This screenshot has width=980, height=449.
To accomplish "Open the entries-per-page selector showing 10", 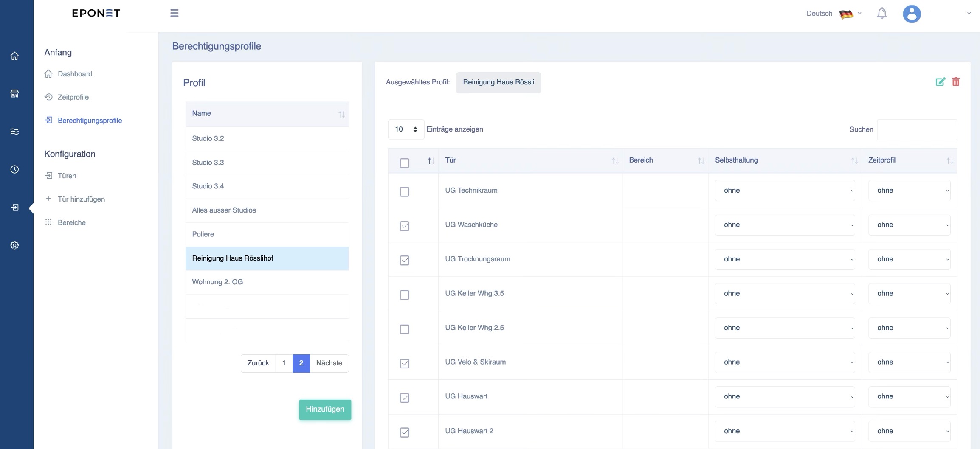I will click(x=406, y=129).
